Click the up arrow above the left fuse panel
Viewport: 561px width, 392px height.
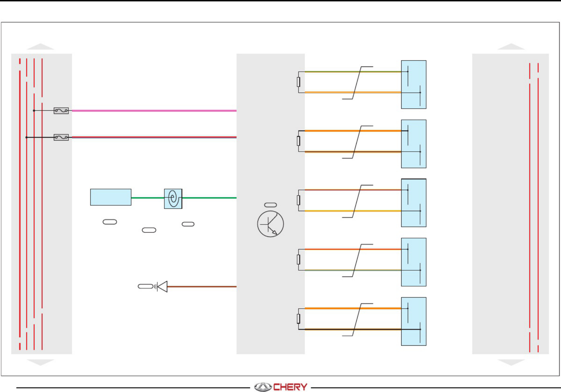click(x=40, y=46)
